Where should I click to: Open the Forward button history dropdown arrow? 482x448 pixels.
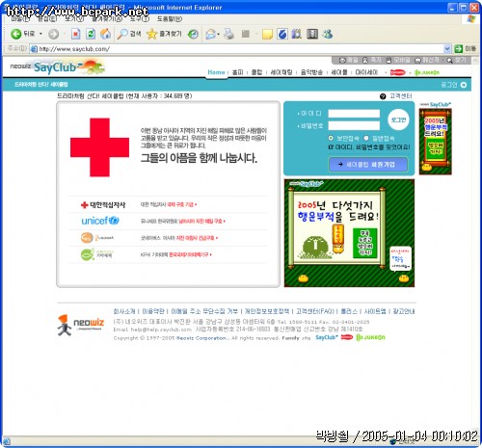coord(65,34)
